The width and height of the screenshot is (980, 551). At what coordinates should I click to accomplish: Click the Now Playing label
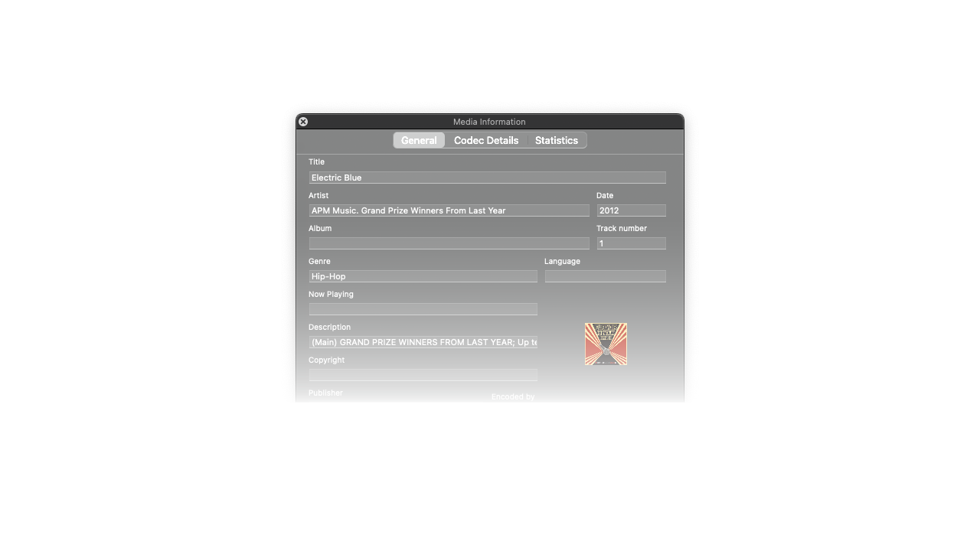coord(331,294)
